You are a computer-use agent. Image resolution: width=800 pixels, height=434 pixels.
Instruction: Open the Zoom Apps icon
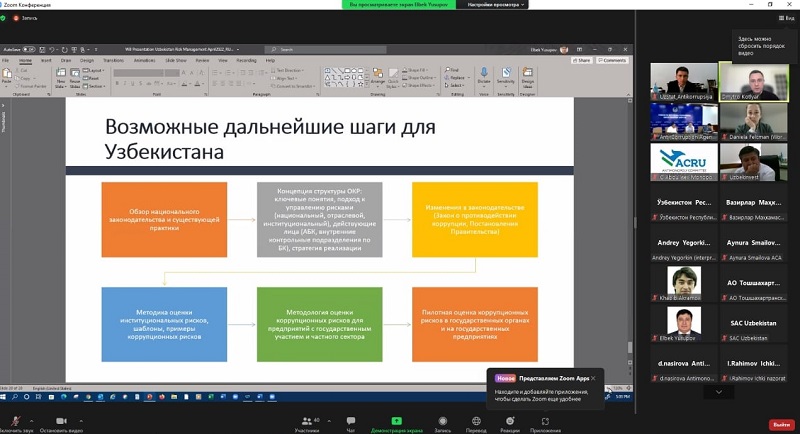pos(545,420)
